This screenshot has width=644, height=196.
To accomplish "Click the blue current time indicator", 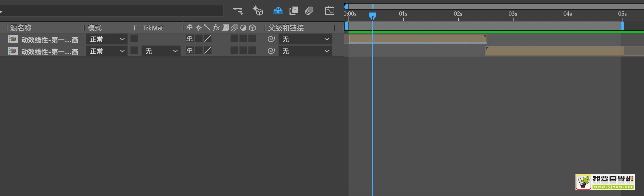I will tap(372, 15).
